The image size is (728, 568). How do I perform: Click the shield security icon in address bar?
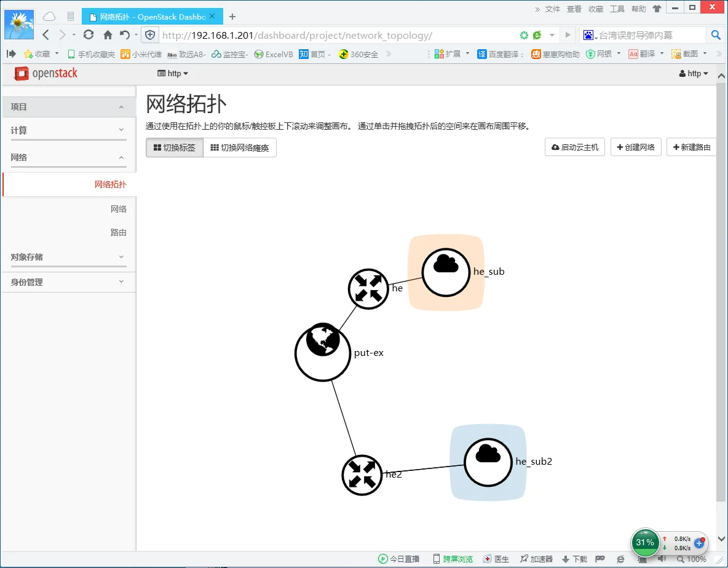[150, 35]
